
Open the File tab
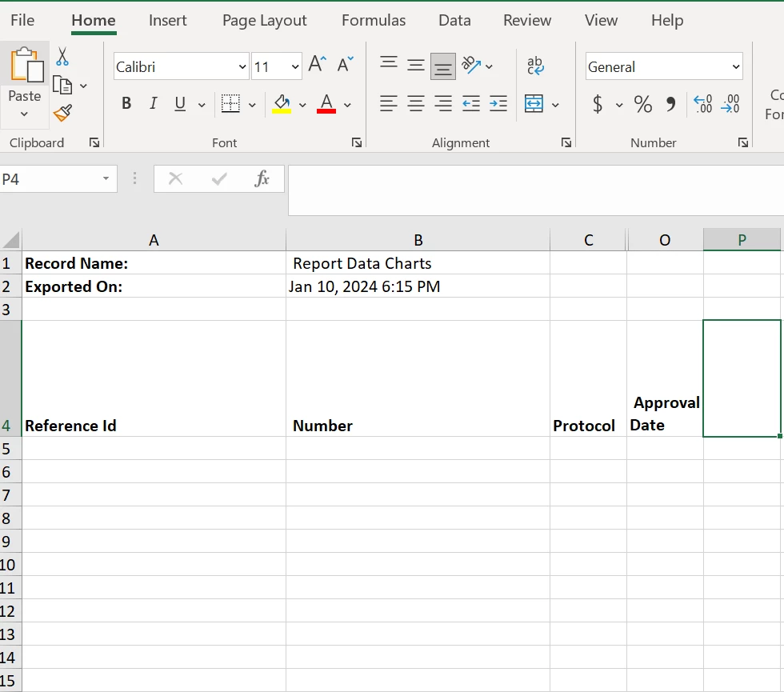pyautogui.click(x=22, y=20)
